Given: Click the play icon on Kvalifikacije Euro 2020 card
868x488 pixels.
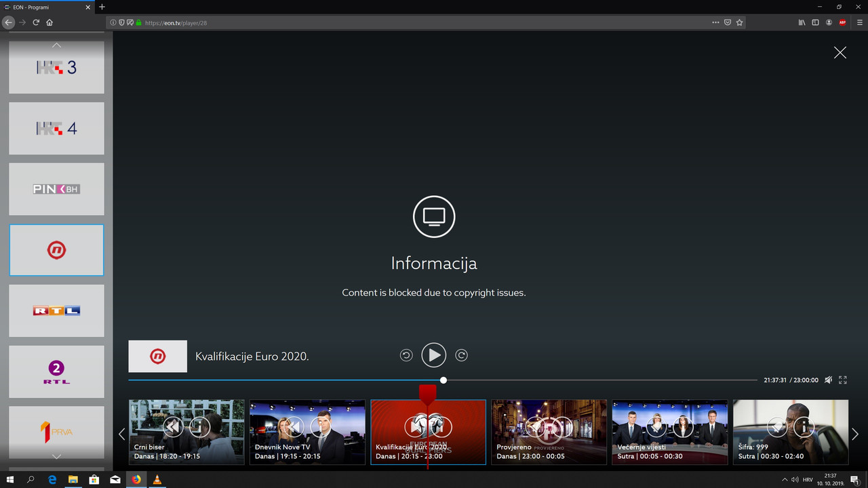Looking at the screenshot, I should point(415,426).
